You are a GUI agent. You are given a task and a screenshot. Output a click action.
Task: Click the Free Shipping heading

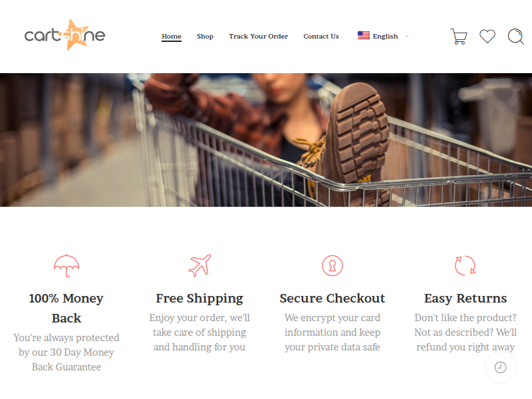coord(199,298)
